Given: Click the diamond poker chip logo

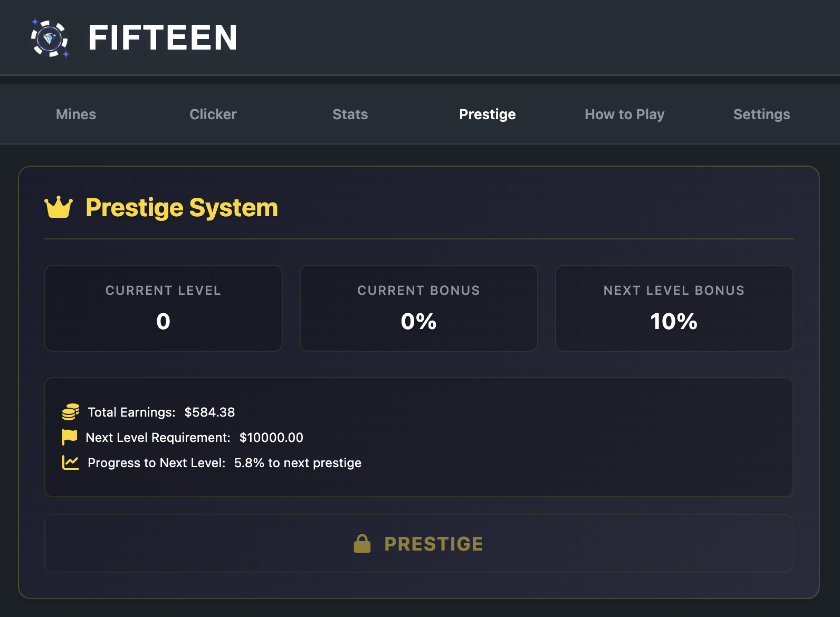Looking at the screenshot, I should pyautogui.click(x=50, y=38).
